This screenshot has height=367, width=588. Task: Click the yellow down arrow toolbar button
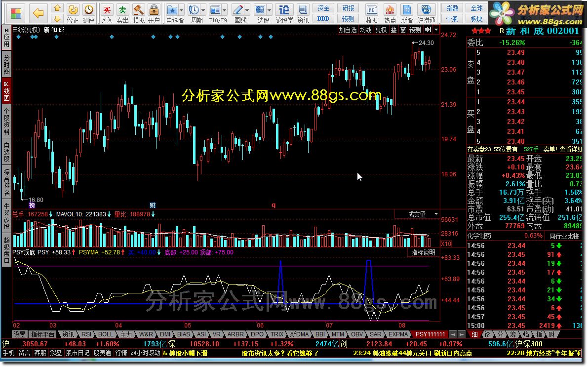click(x=57, y=18)
